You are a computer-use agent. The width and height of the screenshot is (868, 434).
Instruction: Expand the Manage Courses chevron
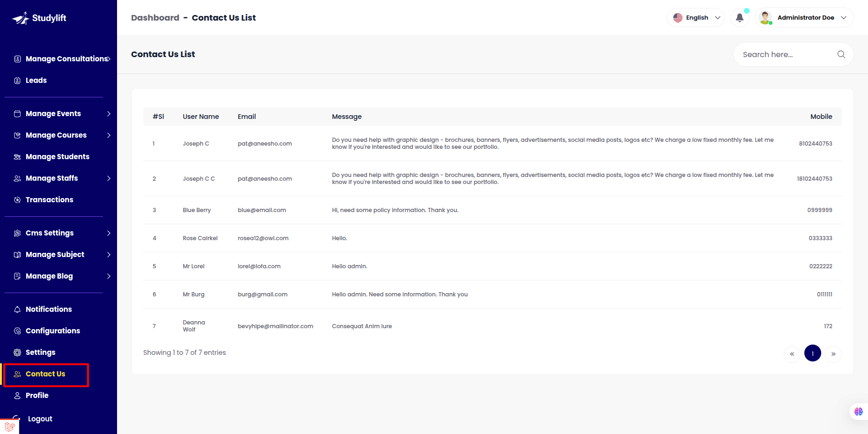(109, 135)
